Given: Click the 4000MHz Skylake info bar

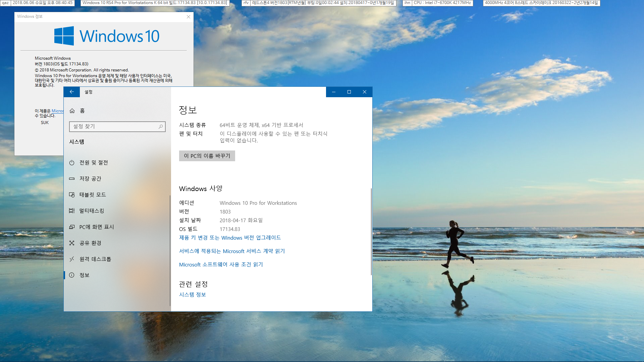Looking at the screenshot, I should tap(541, 3).
